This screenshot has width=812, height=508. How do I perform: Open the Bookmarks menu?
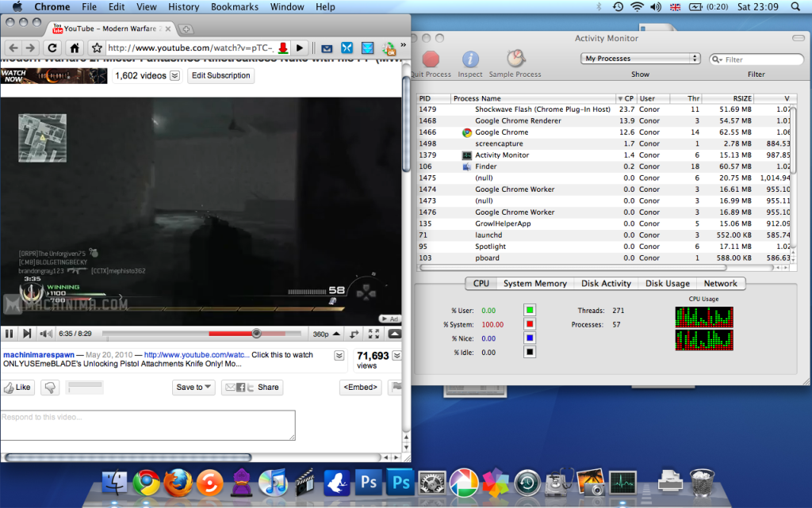tap(235, 6)
